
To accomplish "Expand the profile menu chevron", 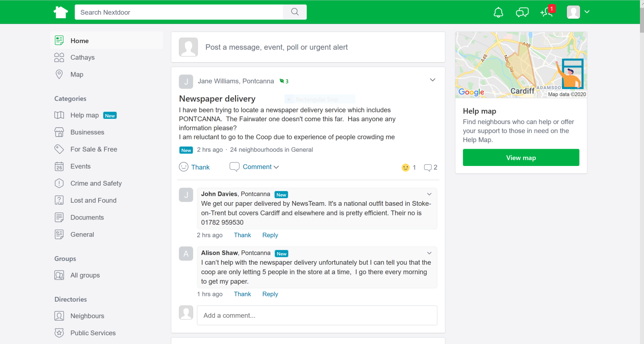I will coord(587,12).
